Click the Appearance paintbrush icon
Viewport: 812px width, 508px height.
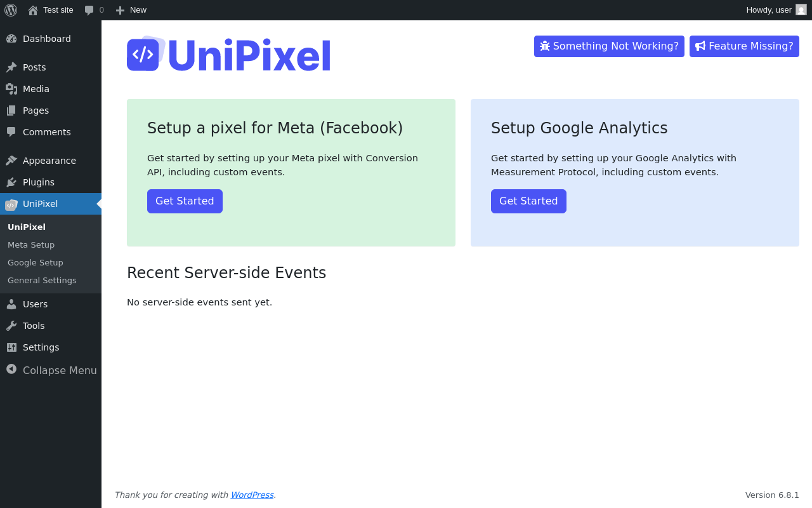11,161
